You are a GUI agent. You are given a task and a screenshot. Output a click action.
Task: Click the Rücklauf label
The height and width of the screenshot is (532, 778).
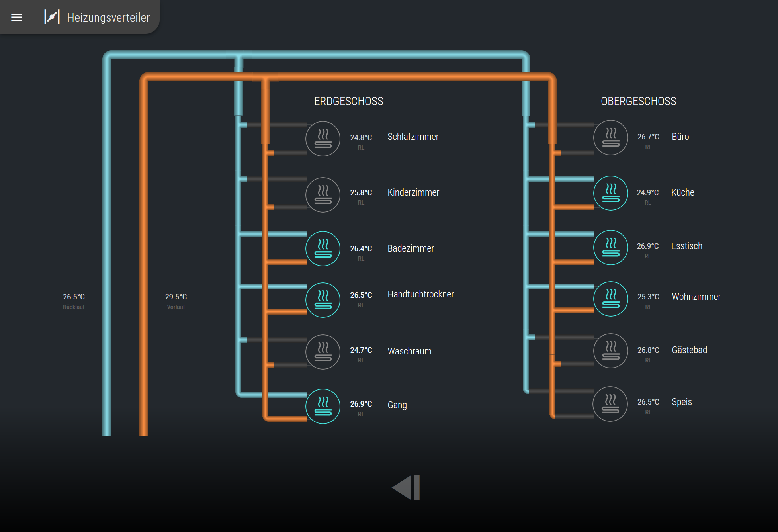coord(74,307)
